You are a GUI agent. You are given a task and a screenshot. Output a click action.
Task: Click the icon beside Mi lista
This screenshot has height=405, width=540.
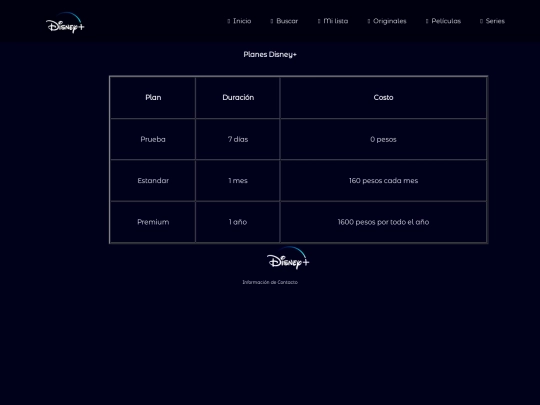pyautogui.click(x=319, y=21)
